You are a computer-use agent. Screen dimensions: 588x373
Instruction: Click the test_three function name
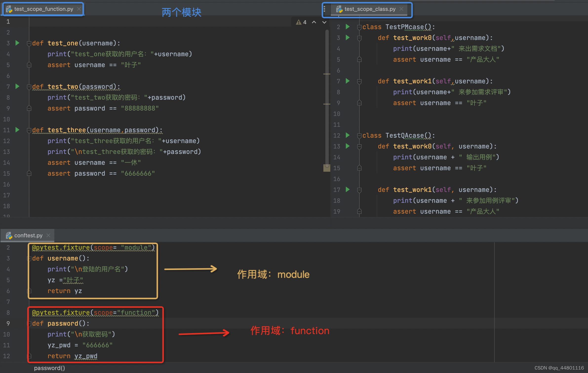coord(67,130)
